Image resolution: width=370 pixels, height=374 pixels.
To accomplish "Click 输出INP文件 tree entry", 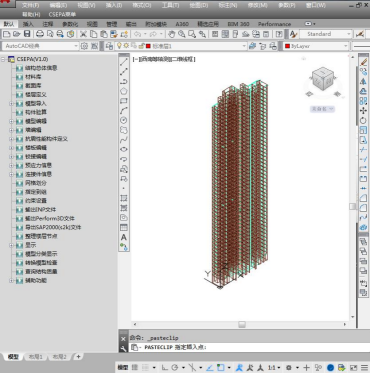I will 40,209.
